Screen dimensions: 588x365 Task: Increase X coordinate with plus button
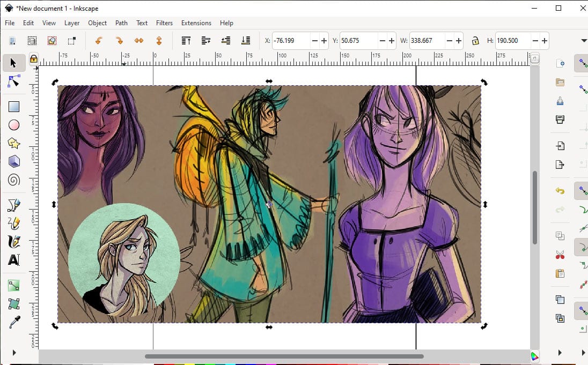point(324,41)
